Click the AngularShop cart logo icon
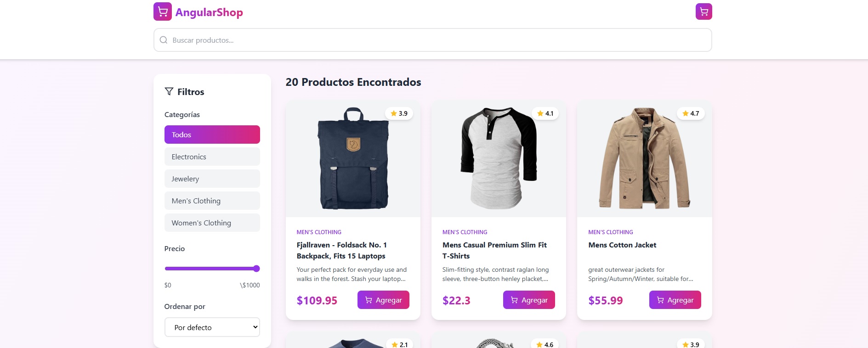The height and width of the screenshot is (348, 868). click(163, 11)
